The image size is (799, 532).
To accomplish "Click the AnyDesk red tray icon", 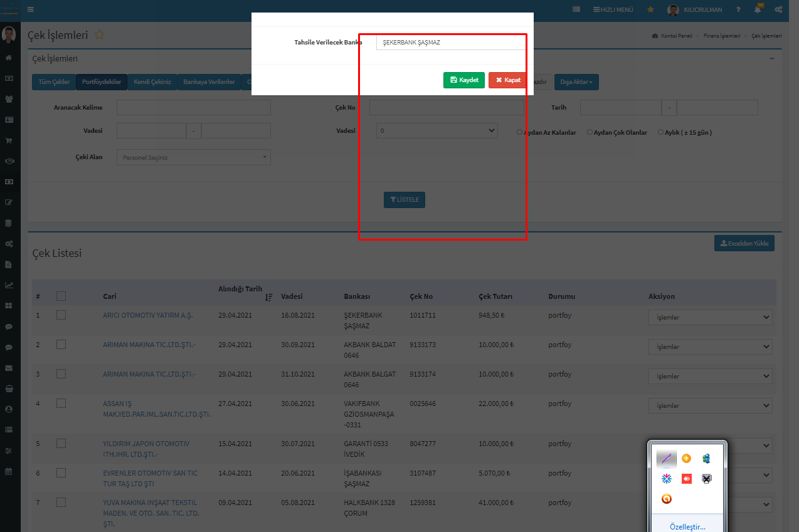I will [x=686, y=479].
